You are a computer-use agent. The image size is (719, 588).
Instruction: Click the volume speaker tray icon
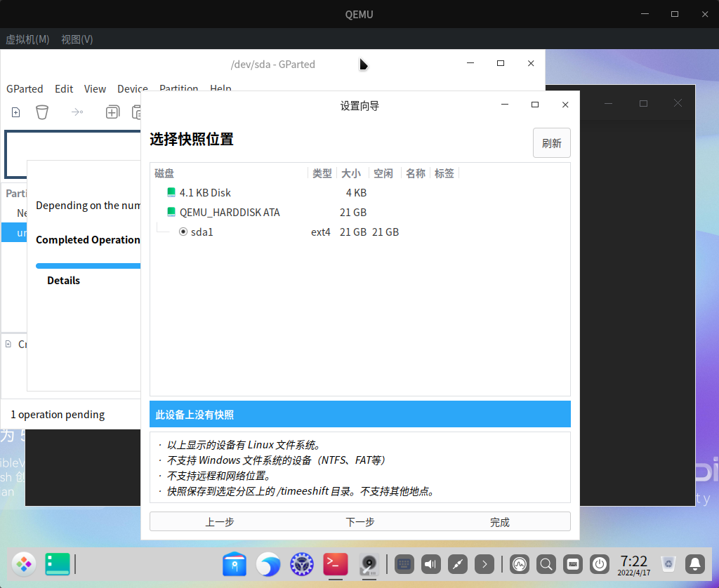point(430,564)
